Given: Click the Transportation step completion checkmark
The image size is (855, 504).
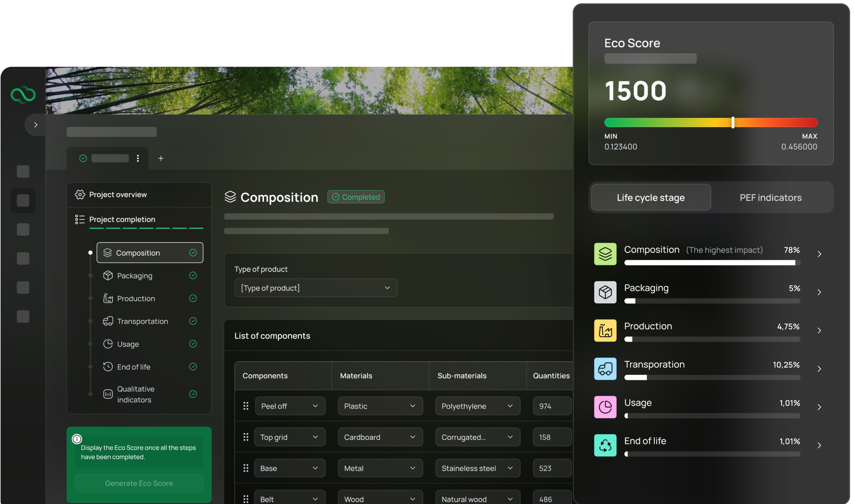Looking at the screenshot, I should coord(193,321).
